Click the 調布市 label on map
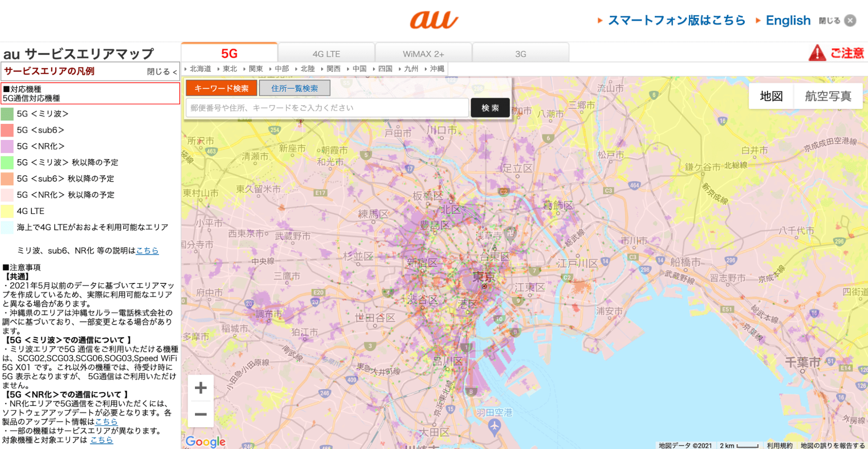 pos(268,314)
